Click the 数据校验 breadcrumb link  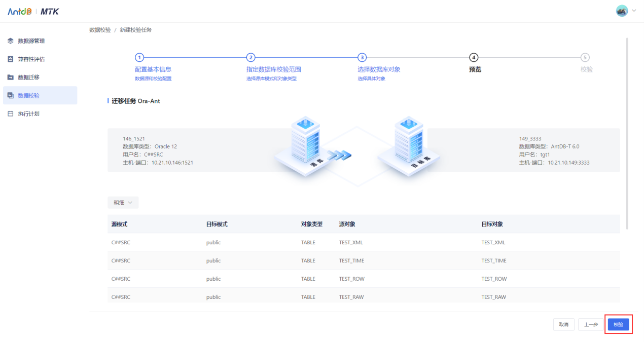coord(101,30)
